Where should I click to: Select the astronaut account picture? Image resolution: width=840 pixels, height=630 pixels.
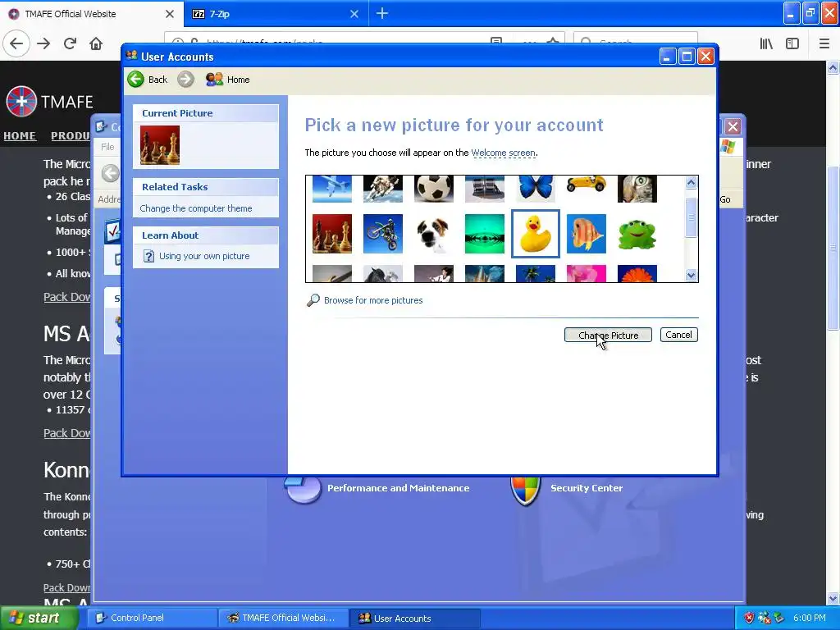point(383,189)
